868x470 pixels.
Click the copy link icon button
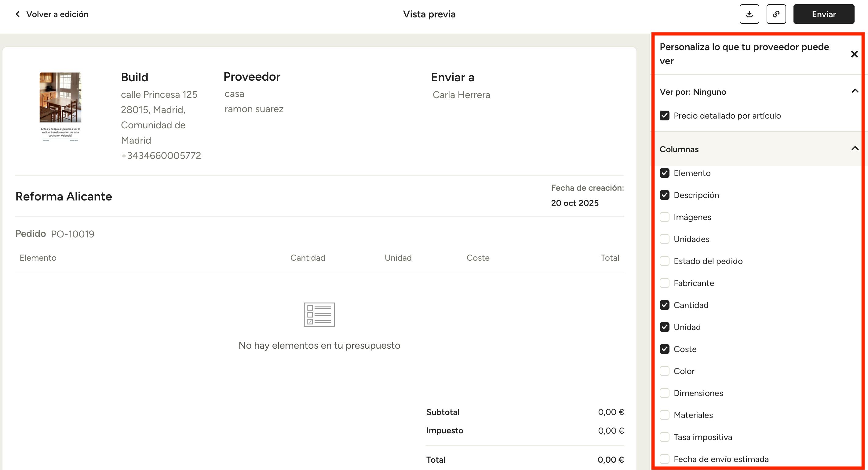point(776,14)
